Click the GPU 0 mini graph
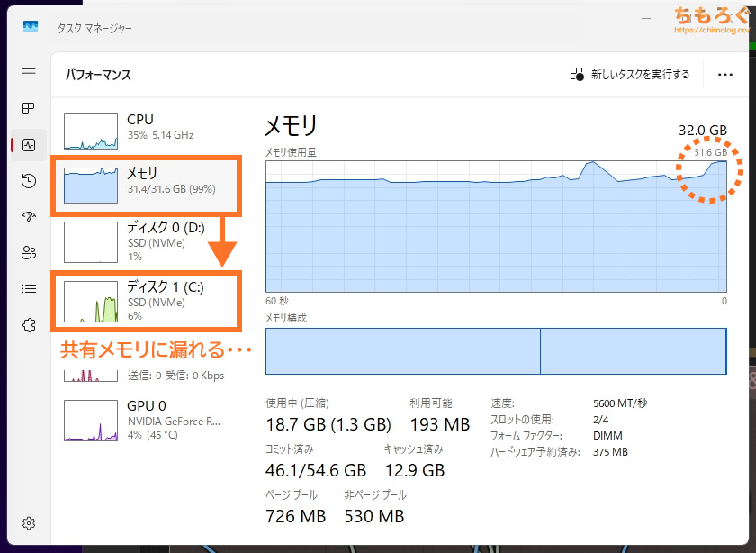 click(x=91, y=421)
